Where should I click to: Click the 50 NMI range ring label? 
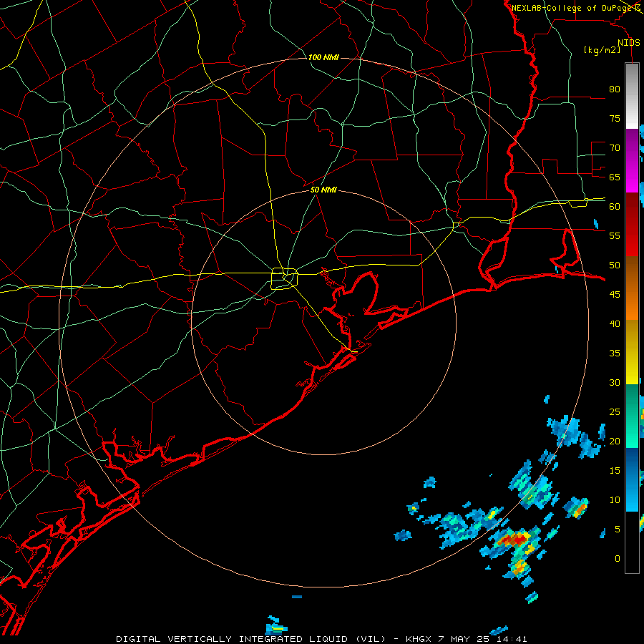pos(323,190)
